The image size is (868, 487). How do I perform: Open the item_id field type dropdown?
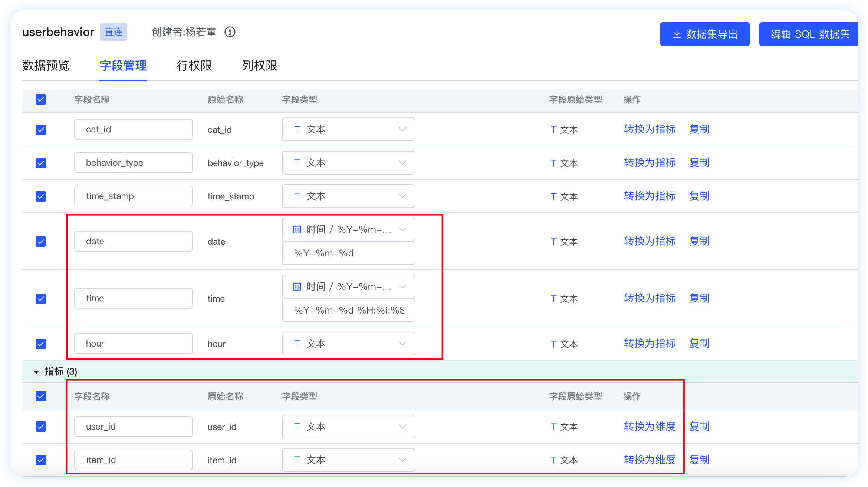pyautogui.click(x=348, y=460)
